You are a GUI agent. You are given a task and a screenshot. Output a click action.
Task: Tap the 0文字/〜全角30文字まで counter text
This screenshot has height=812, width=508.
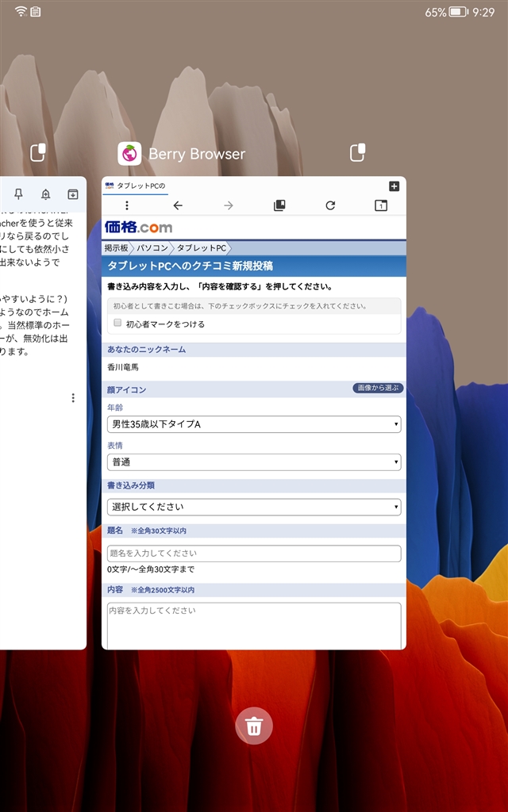point(151,569)
